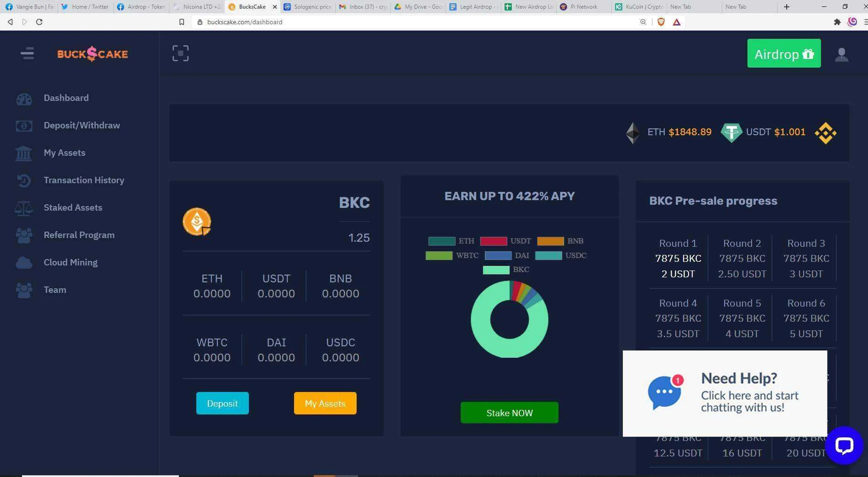Toggle the USDT legend swatch
Image resolution: width=868 pixels, height=477 pixels.
[494, 241]
